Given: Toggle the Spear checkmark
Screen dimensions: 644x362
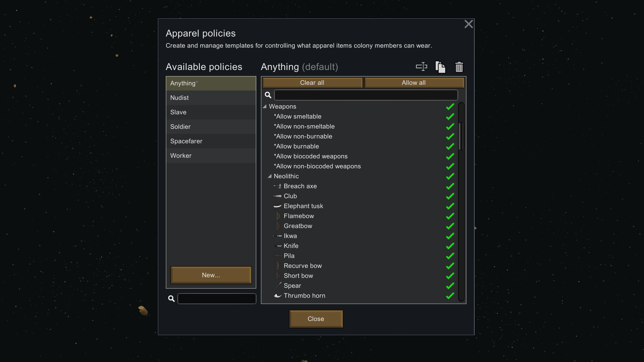Looking at the screenshot, I should (x=450, y=286).
